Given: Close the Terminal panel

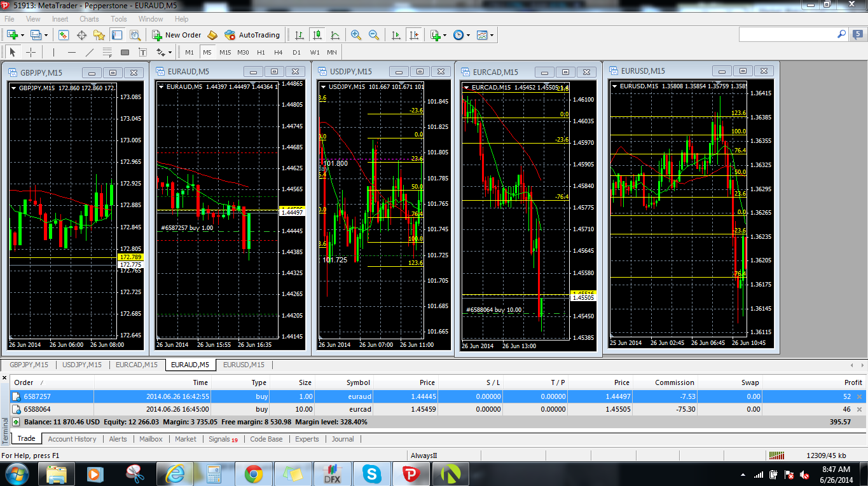Looking at the screenshot, I should point(5,378).
